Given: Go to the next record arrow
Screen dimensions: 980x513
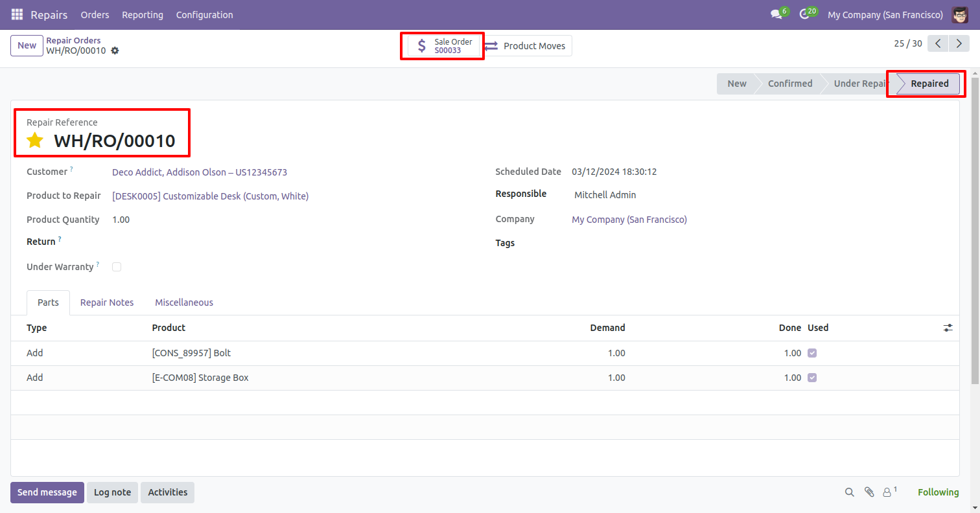Looking at the screenshot, I should click(x=959, y=43).
